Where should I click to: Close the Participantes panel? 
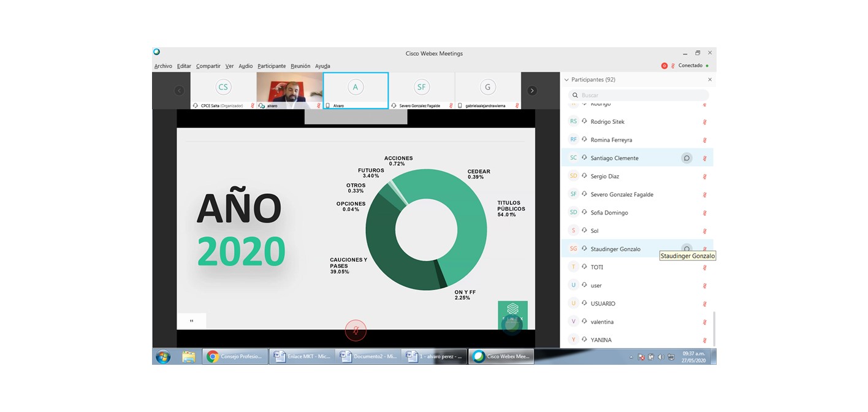coord(710,80)
